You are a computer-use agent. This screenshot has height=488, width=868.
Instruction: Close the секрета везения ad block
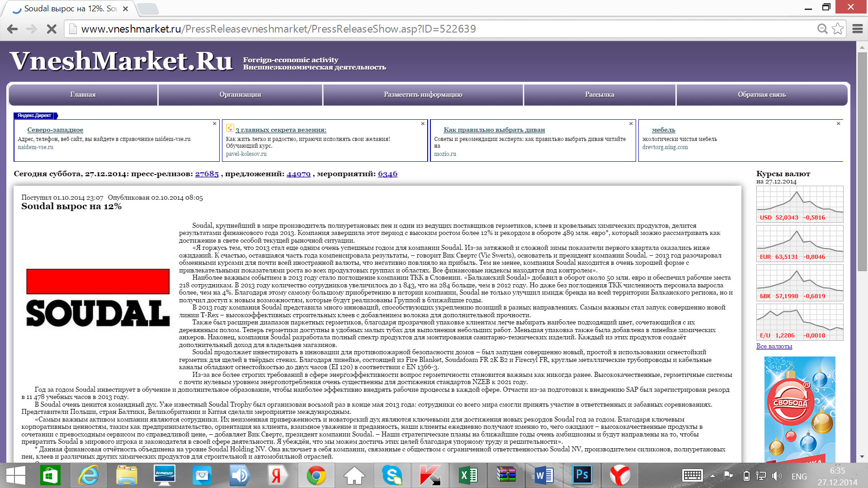pos(423,123)
